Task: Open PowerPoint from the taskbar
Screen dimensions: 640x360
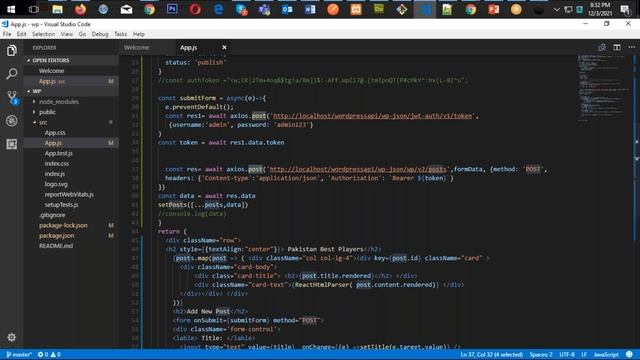Action: tap(493, 9)
